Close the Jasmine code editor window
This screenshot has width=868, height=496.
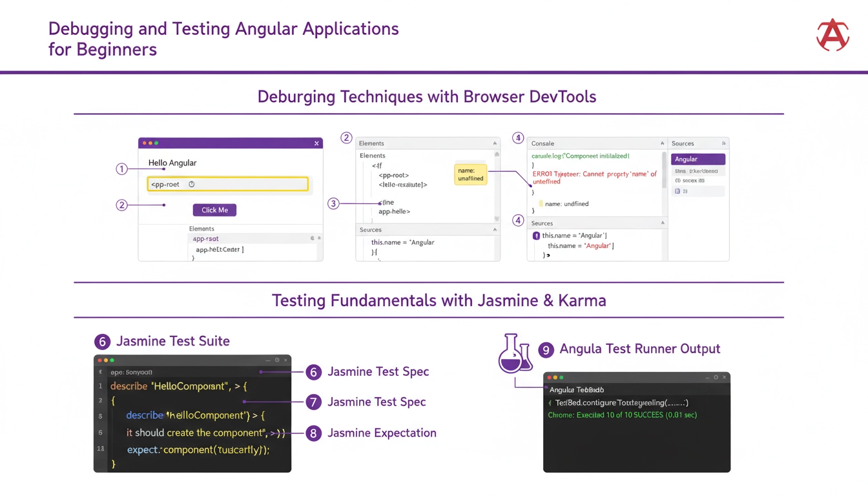tap(285, 360)
